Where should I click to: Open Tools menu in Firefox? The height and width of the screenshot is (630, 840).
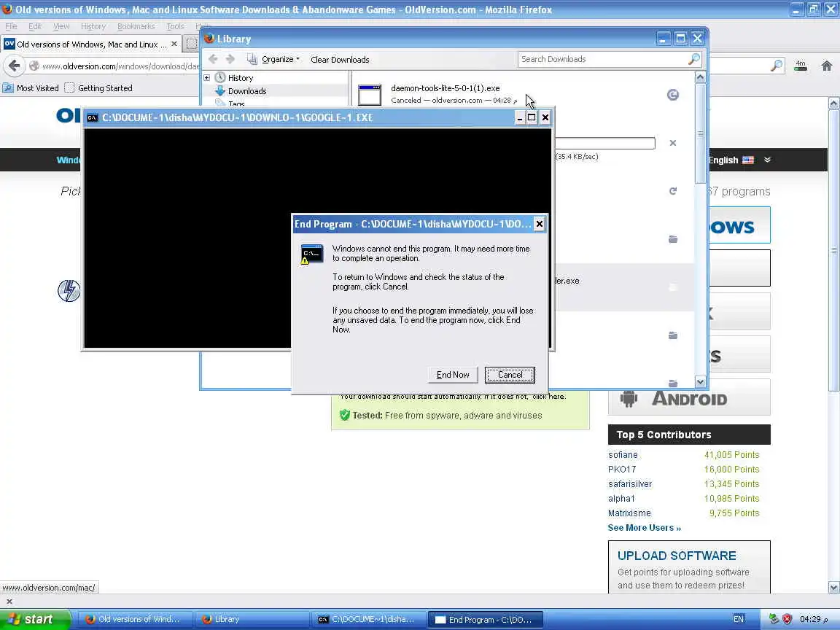click(x=175, y=26)
